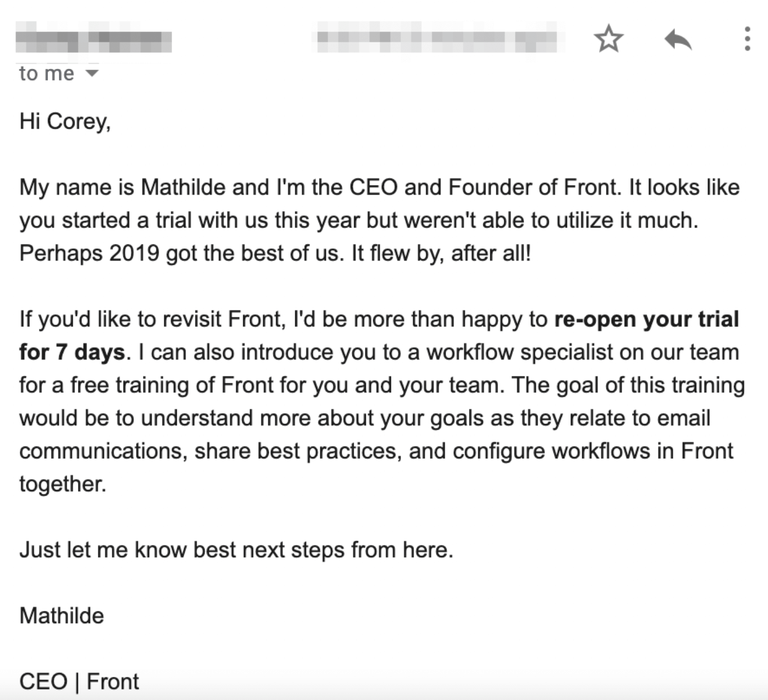Click the 'CEO | Front' signature line

point(78,681)
